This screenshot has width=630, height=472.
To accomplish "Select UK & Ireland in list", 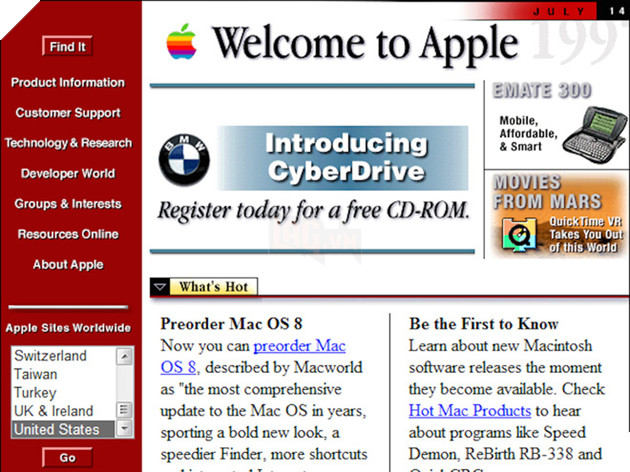I will click(x=53, y=411).
